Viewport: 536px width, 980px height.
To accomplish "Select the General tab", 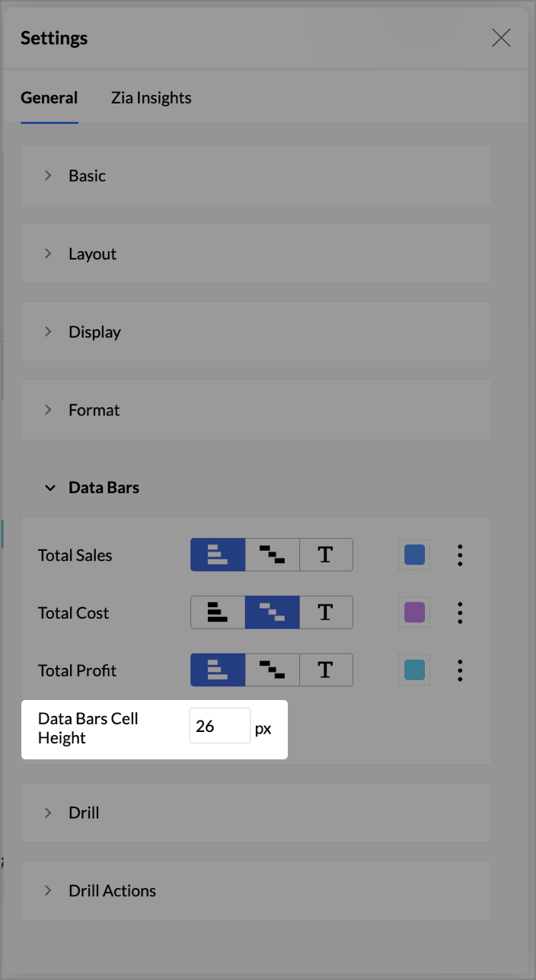I will click(x=49, y=98).
